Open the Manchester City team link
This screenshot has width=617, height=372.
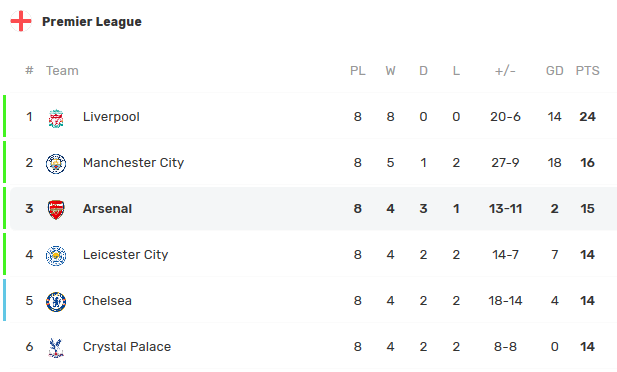133,163
